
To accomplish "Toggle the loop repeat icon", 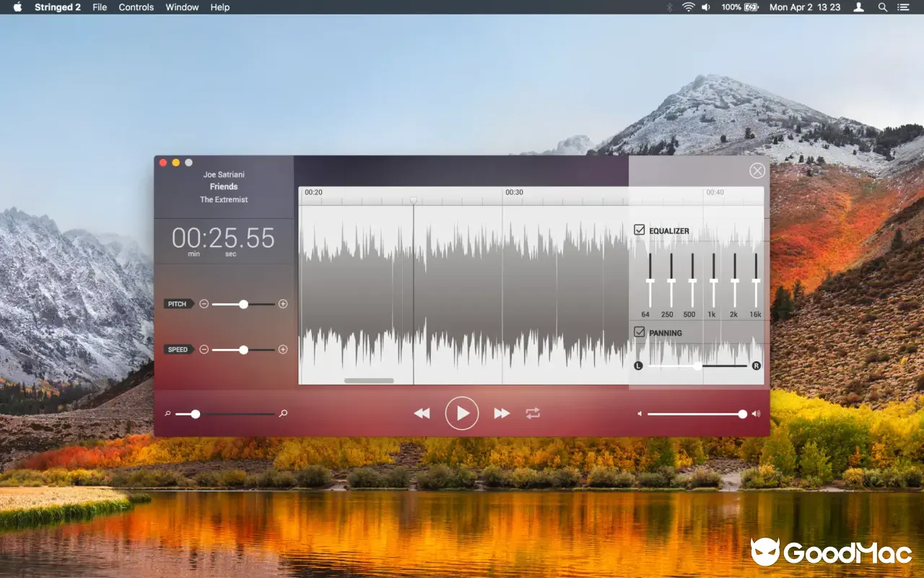I will tap(533, 413).
